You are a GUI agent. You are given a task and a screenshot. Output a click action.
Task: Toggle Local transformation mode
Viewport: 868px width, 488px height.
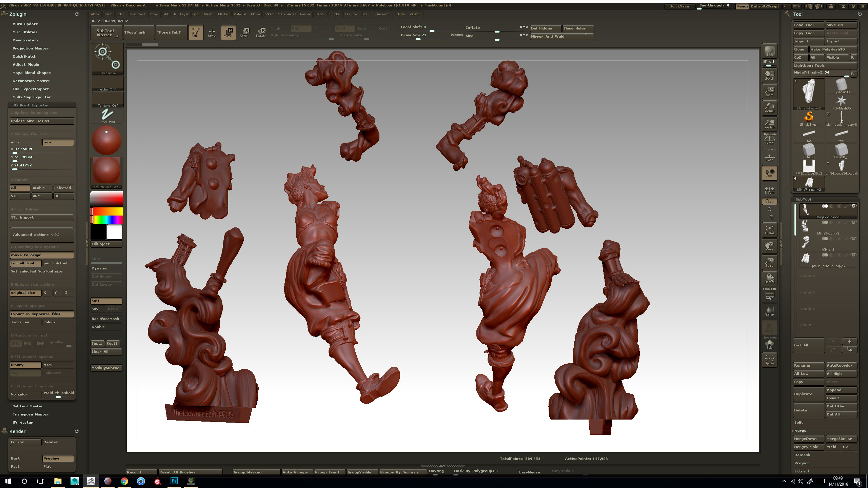[x=769, y=172]
